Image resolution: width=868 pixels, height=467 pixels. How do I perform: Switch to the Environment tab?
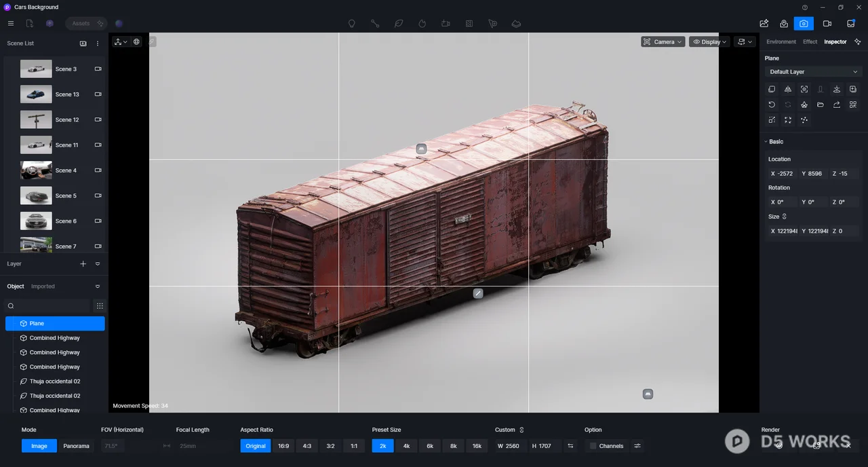781,41
